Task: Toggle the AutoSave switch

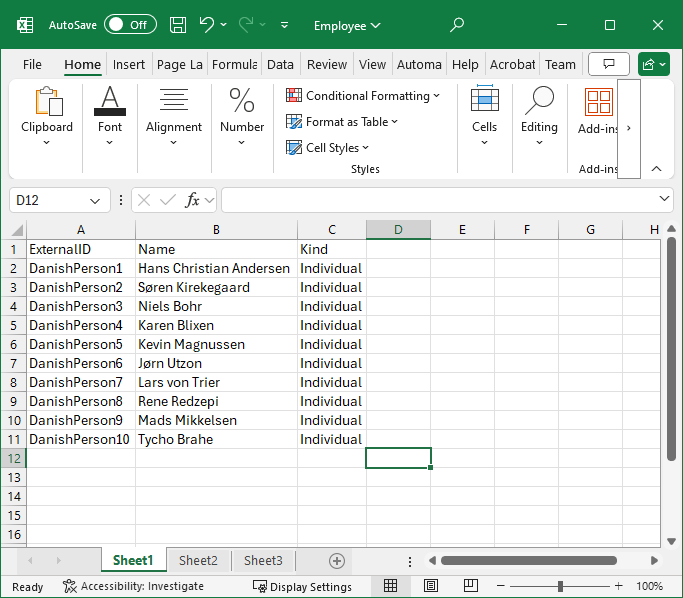Action: pyautogui.click(x=129, y=25)
